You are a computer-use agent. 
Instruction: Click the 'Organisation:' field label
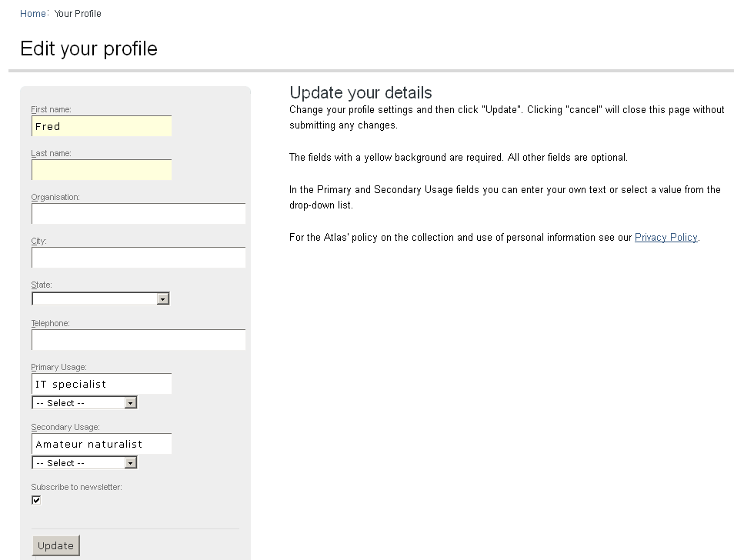click(x=55, y=197)
